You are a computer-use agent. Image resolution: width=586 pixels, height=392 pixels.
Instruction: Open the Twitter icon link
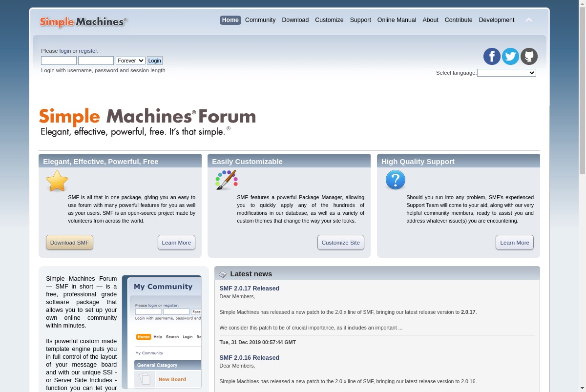click(510, 57)
